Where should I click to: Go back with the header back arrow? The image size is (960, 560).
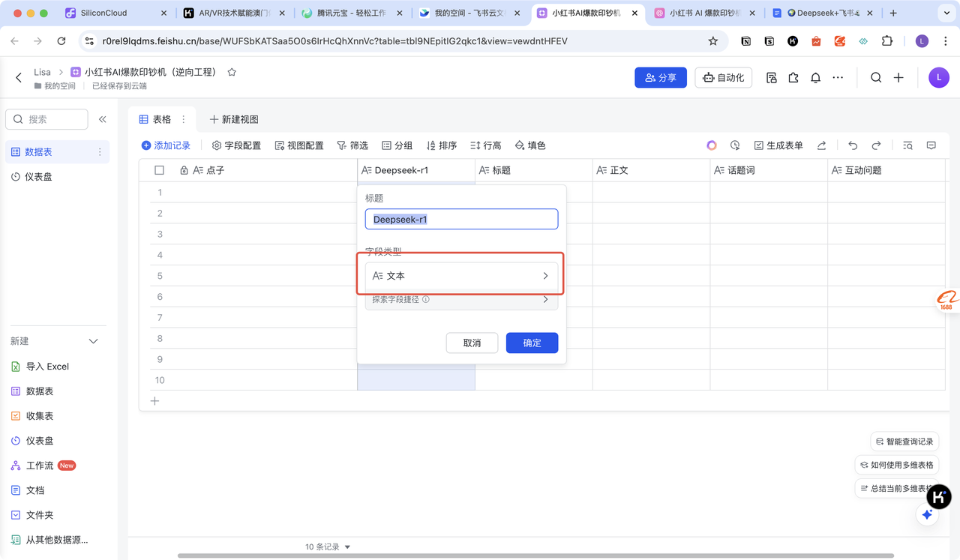point(19,78)
